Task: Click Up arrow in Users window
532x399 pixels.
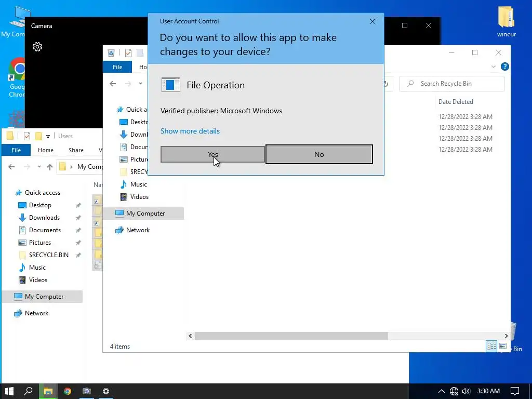Action: click(x=50, y=167)
